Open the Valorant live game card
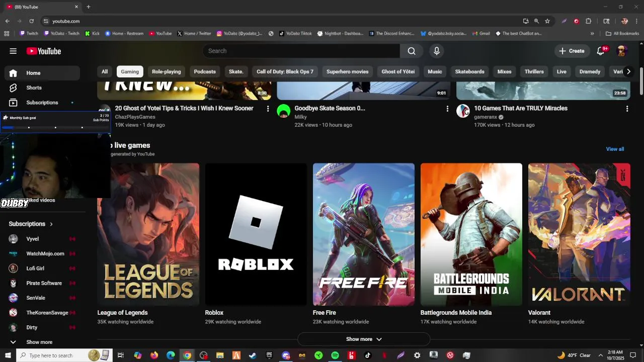Image resolution: width=644 pixels, height=362 pixels. click(579, 234)
